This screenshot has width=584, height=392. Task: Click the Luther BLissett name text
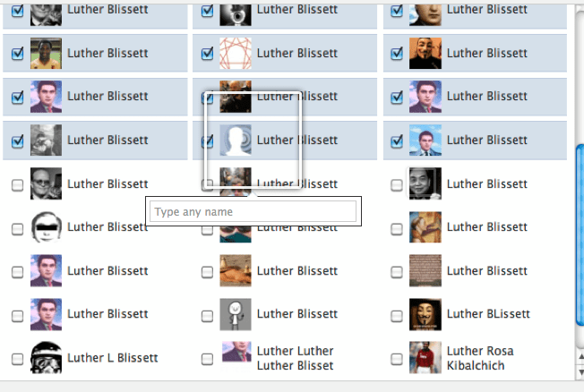pos(488,314)
